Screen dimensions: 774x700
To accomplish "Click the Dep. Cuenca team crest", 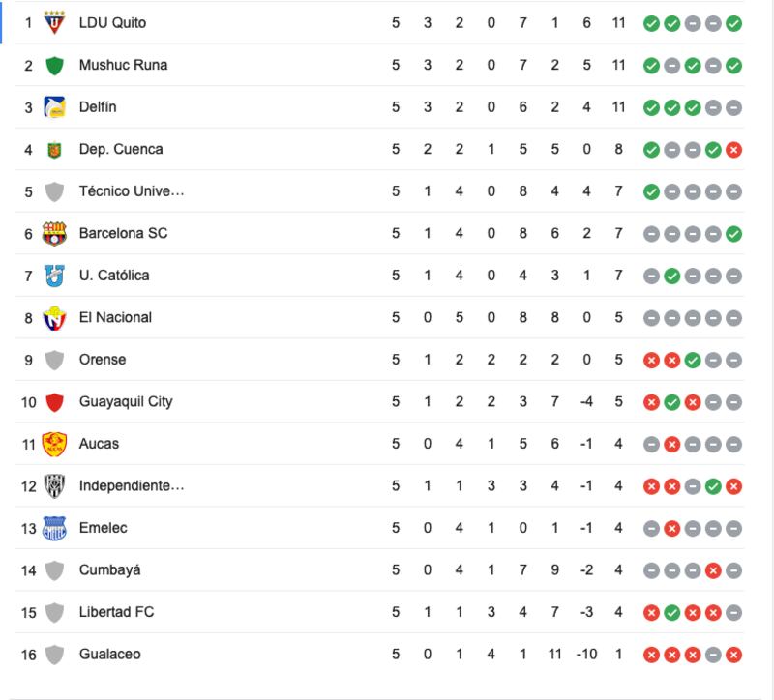I will (54, 150).
